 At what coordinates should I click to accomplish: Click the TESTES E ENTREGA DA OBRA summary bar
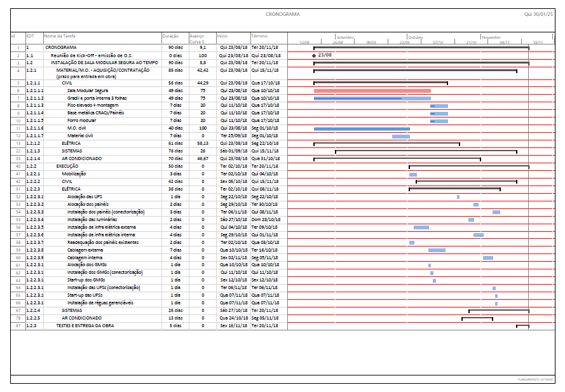522,326
